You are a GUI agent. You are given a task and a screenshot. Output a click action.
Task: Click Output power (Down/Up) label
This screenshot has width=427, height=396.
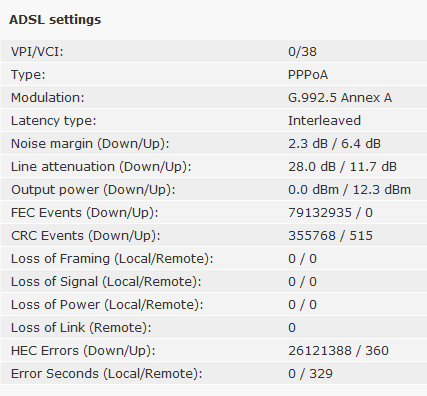point(93,190)
